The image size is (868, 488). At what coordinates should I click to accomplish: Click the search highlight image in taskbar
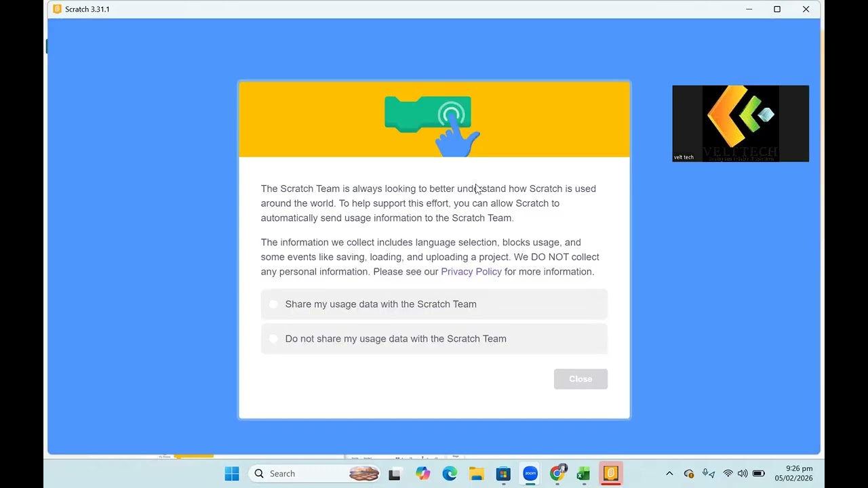[x=364, y=474]
